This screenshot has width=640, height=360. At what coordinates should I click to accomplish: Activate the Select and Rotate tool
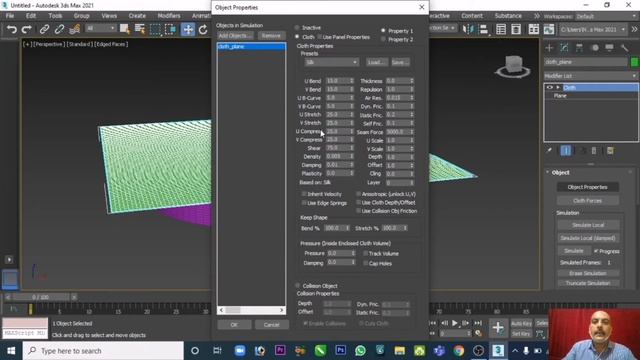[203, 29]
